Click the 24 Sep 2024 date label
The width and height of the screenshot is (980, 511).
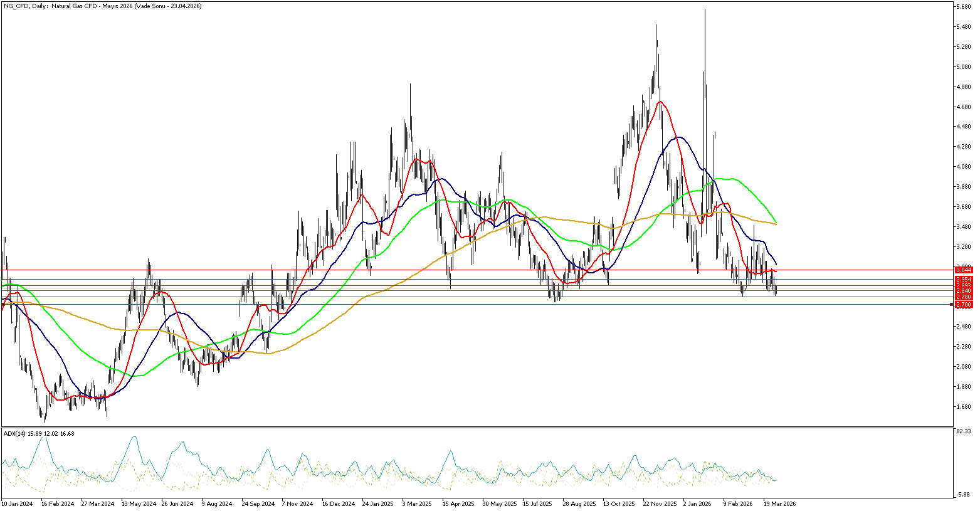point(258,503)
